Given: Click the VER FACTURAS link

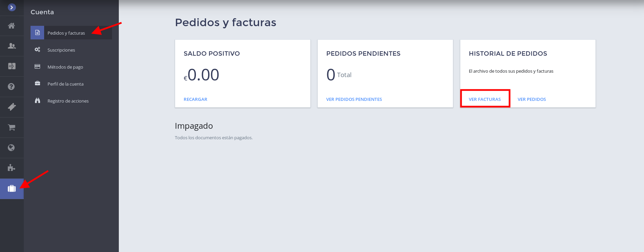Looking at the screenshot, I should (x=485, y=99).
